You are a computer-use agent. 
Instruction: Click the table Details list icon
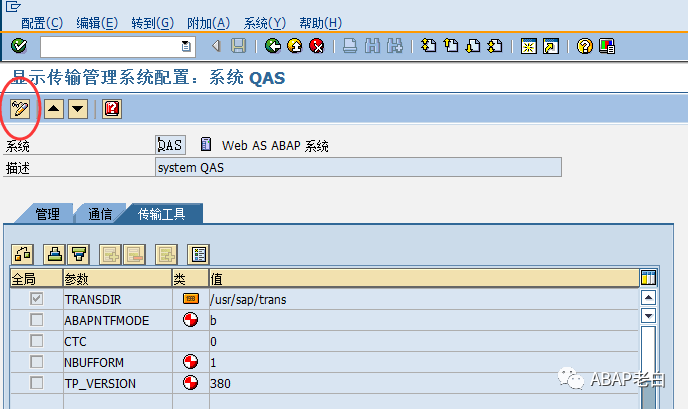pyautogui.click(x=198, y=254)
